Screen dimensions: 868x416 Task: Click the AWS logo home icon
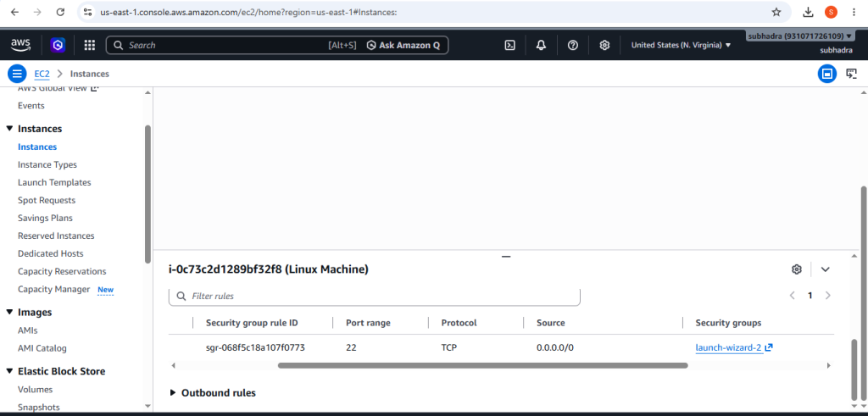click(x=20, y=44)
